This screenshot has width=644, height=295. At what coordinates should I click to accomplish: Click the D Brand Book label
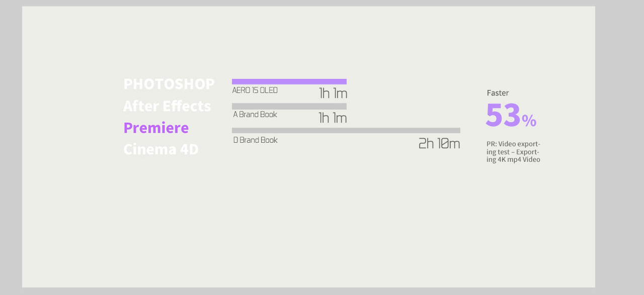255,140
